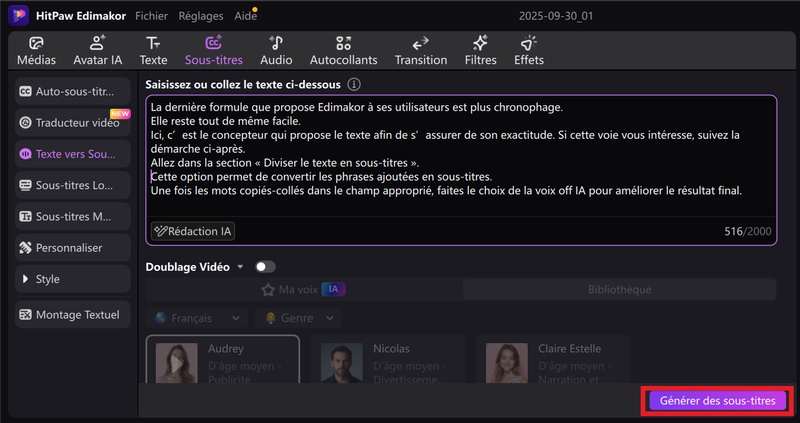
Task: Click the Rédaction IA button
Action: 193,231
